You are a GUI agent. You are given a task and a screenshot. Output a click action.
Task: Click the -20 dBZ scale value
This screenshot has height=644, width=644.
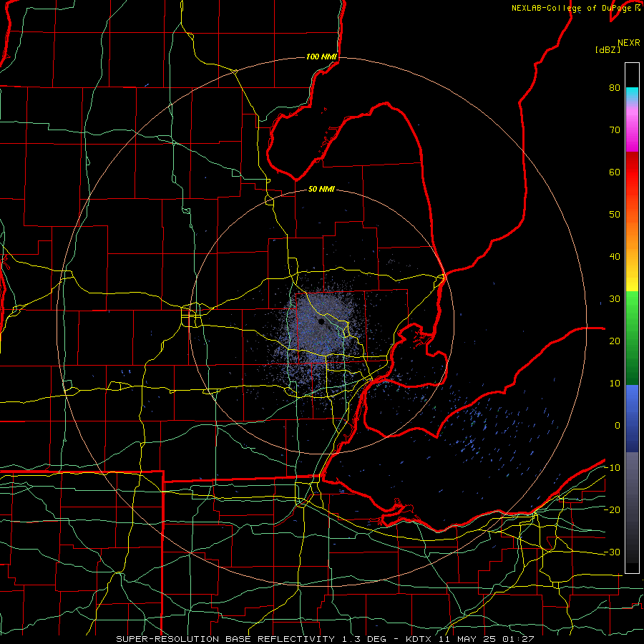point(612,510)
